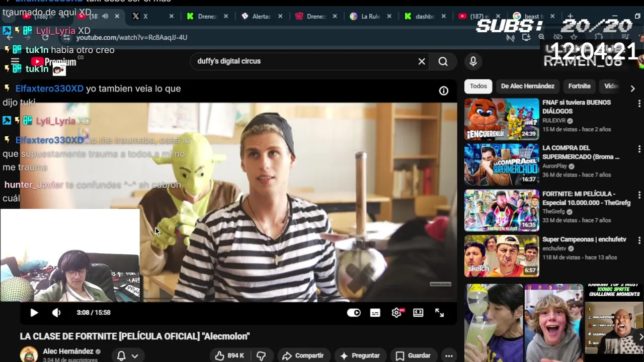Click the video title LA CLASE DE FORTNITE
Screen dimensions: 644x362
pyautogui.click(x=135, y=336)
